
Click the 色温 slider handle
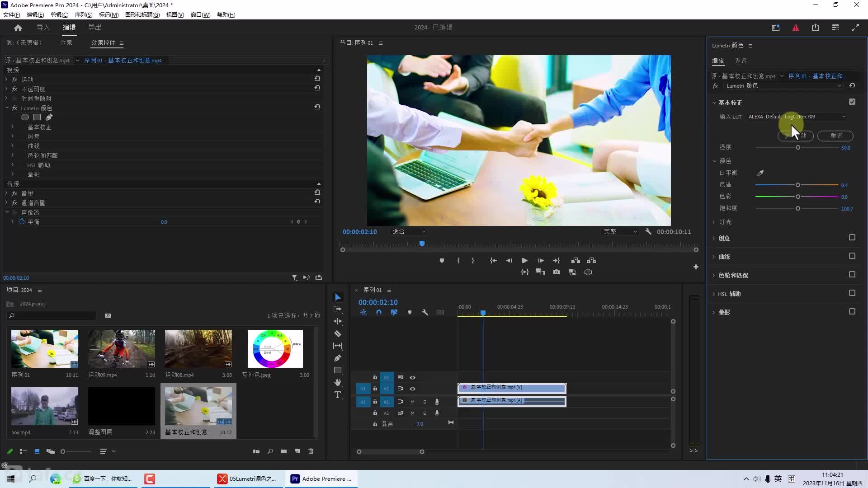pos(798,185)
